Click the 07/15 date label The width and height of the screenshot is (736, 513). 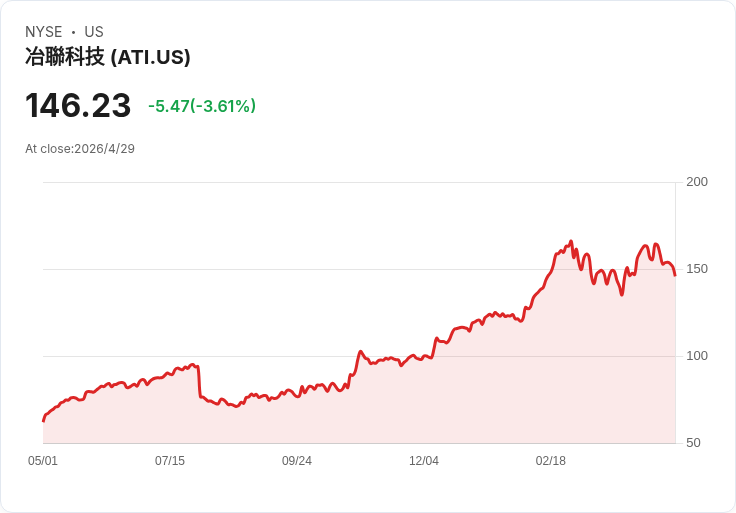[x=170, y=460]
